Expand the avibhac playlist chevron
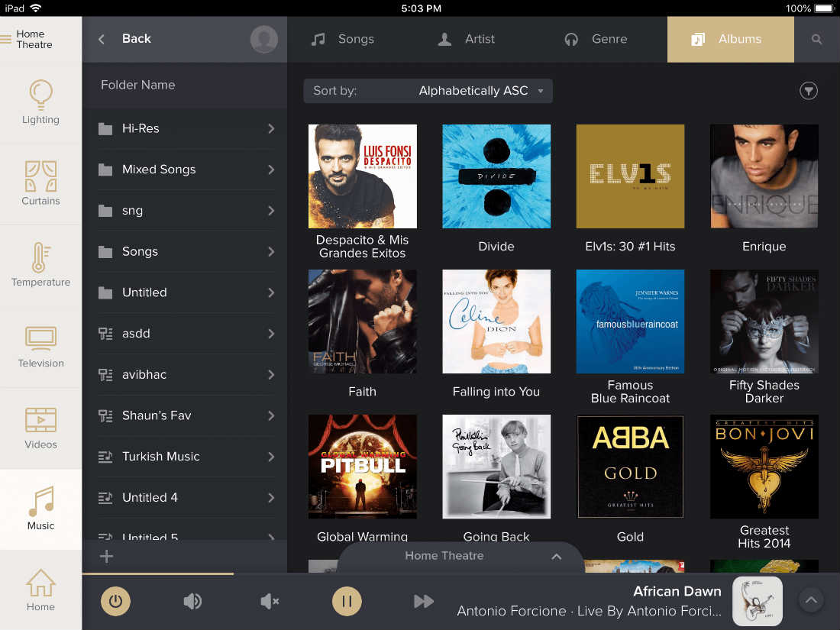 pyautogui.click(x=271, y=374)
